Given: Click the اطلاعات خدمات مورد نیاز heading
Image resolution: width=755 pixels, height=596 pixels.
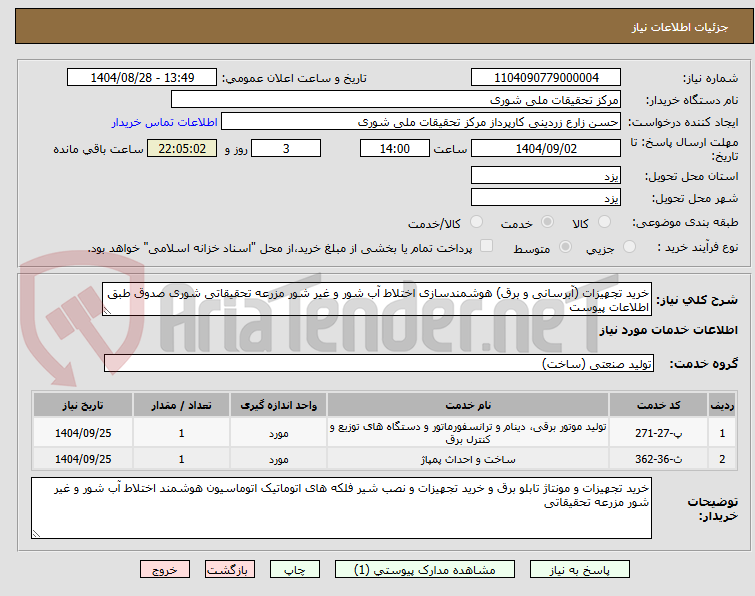Looking at the screenshot, I should pos(668,330).
